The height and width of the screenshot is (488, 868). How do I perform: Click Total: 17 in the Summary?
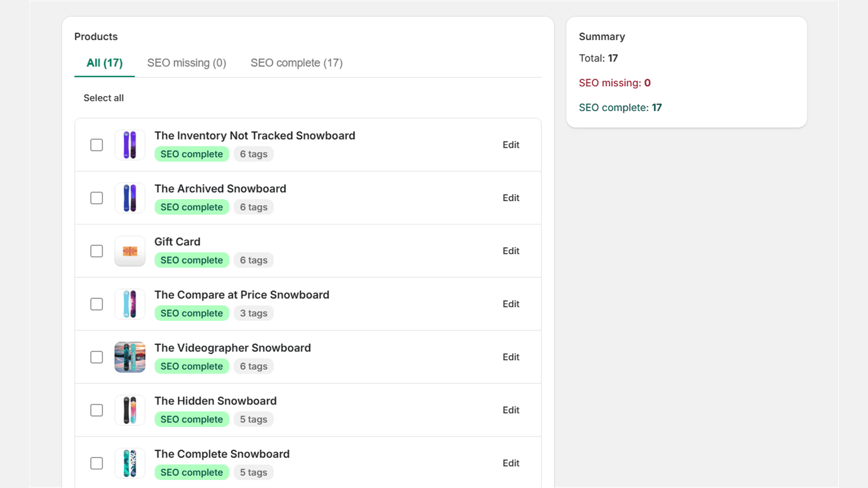point(598,59)
